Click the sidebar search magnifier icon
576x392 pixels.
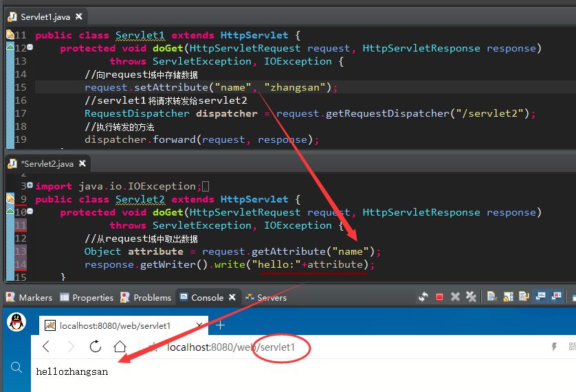pyautogui.click(x=16, y=368)
